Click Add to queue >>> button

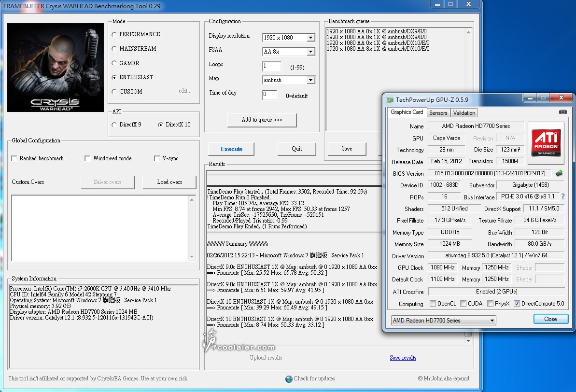[x=262, y=120]
